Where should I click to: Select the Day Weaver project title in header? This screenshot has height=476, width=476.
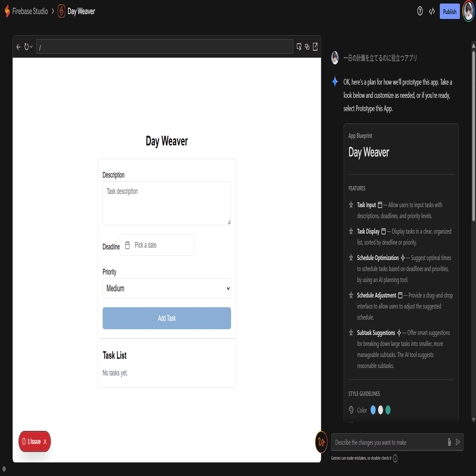[x=81, y=11]
